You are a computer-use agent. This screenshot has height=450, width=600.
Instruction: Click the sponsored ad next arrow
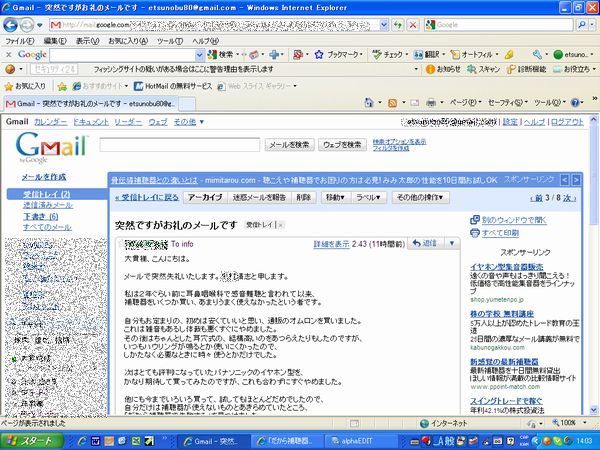[x=576, y=179]
